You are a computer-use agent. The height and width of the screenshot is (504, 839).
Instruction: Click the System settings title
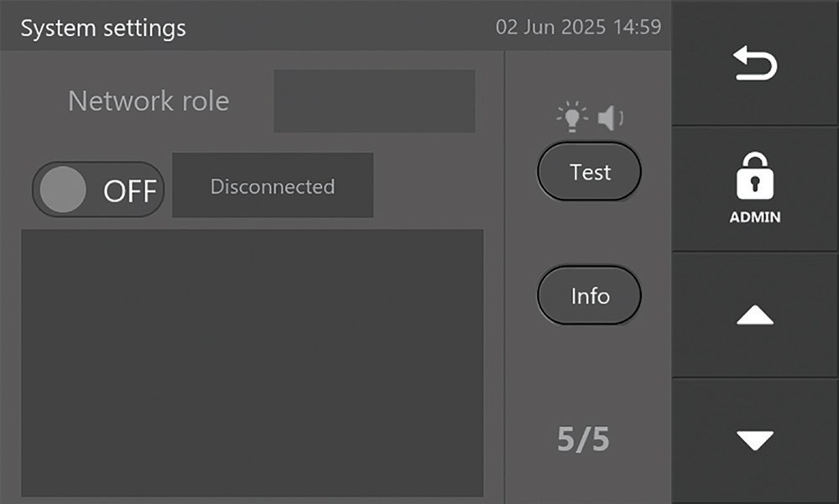click(103, 28)
